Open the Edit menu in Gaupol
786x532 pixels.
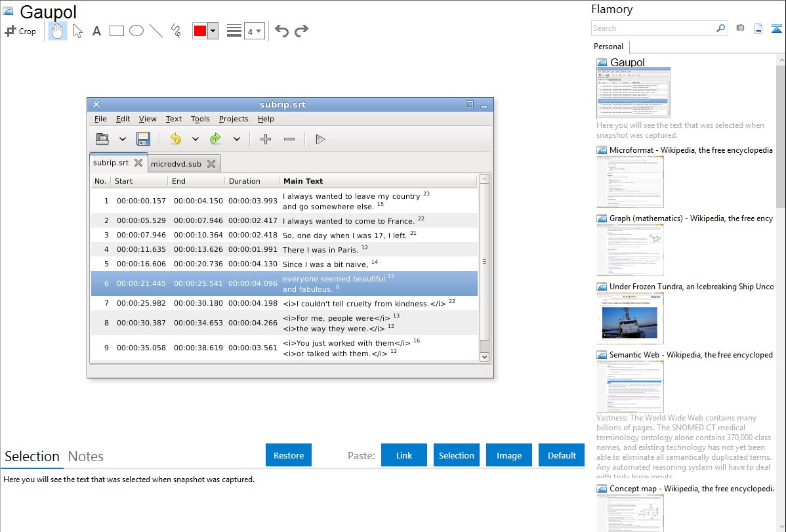pyautogui.click(x=123, y=119)
